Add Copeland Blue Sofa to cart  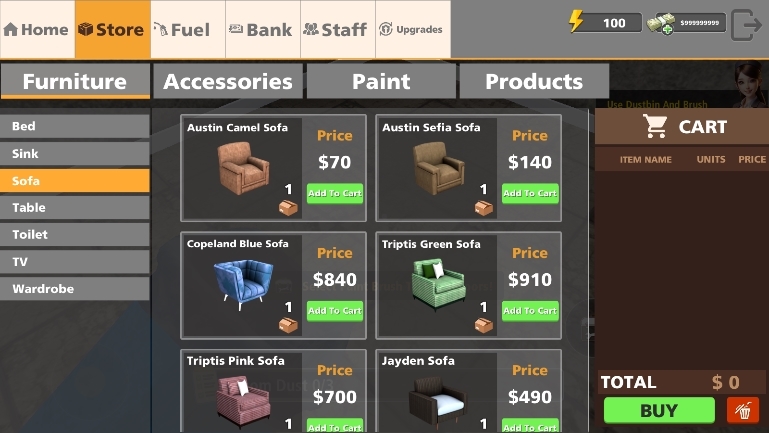pyautogui.click(x=334, y=310)
